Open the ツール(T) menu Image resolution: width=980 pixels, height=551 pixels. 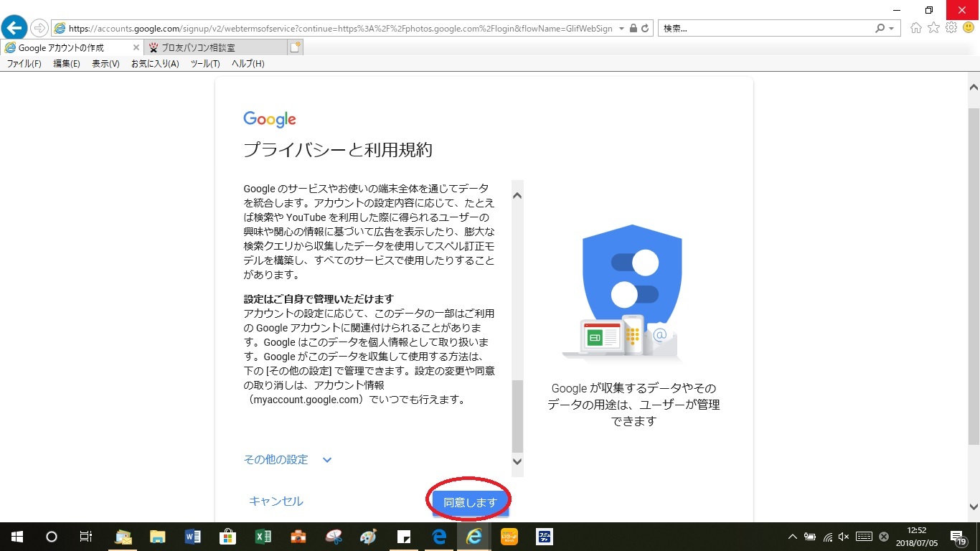tap(205, 64)
